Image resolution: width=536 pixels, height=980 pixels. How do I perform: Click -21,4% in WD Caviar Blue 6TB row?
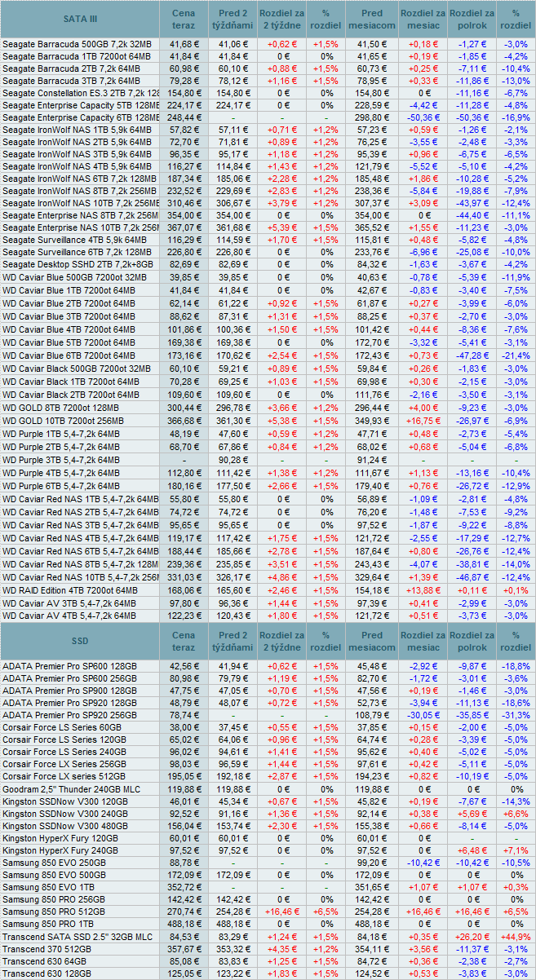tap(515, 356)
